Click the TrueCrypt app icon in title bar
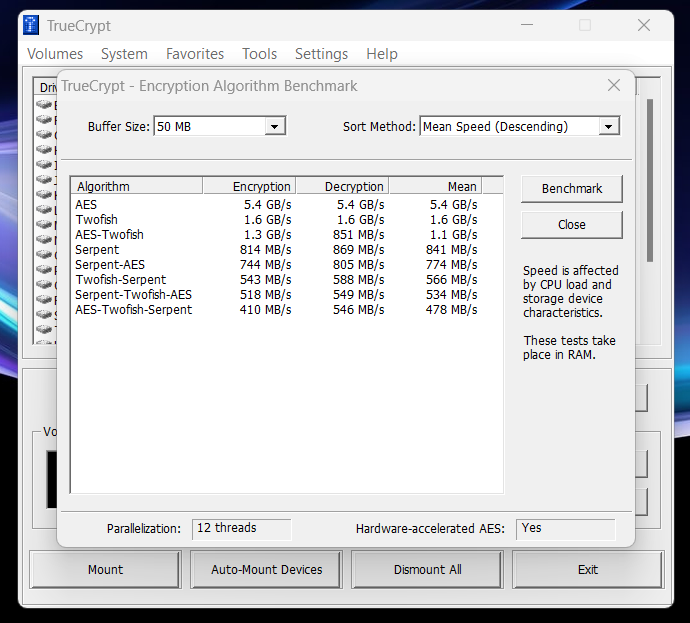 [31, 25]
